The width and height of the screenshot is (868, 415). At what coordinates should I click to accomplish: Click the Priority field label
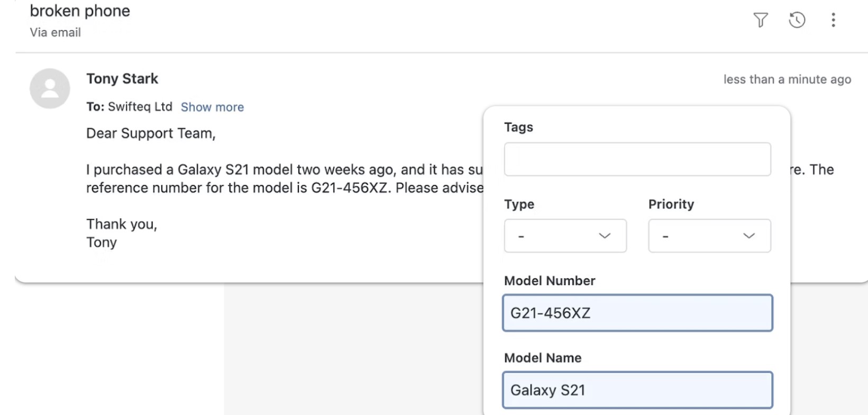[671, 204]
